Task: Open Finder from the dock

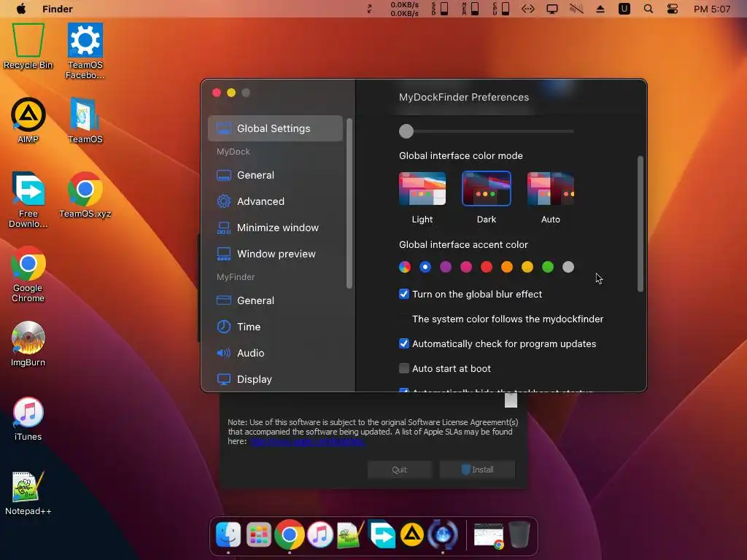Action: [228, 534]
